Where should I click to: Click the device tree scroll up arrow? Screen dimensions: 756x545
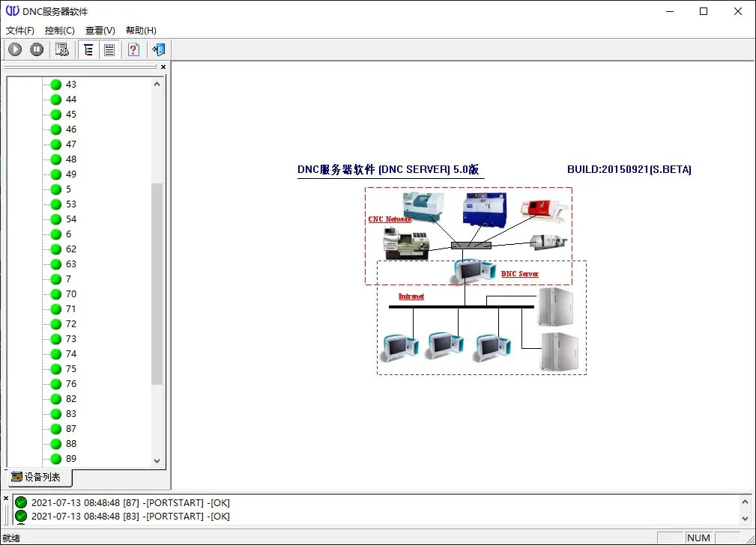click(x=157, y=84)
